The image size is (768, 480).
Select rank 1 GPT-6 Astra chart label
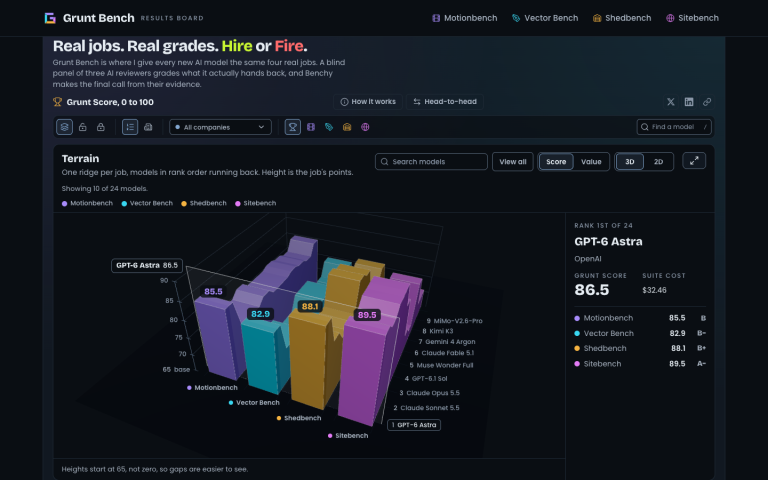coord(414,425)
